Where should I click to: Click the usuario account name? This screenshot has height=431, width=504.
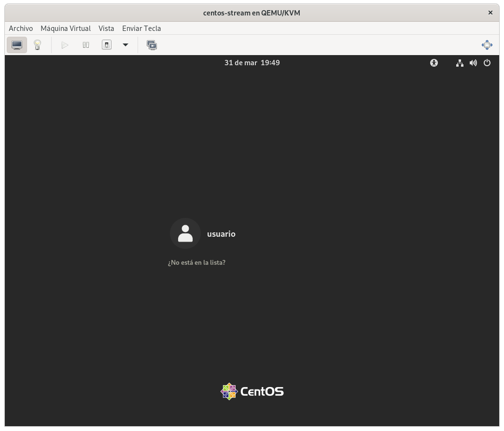221,234
